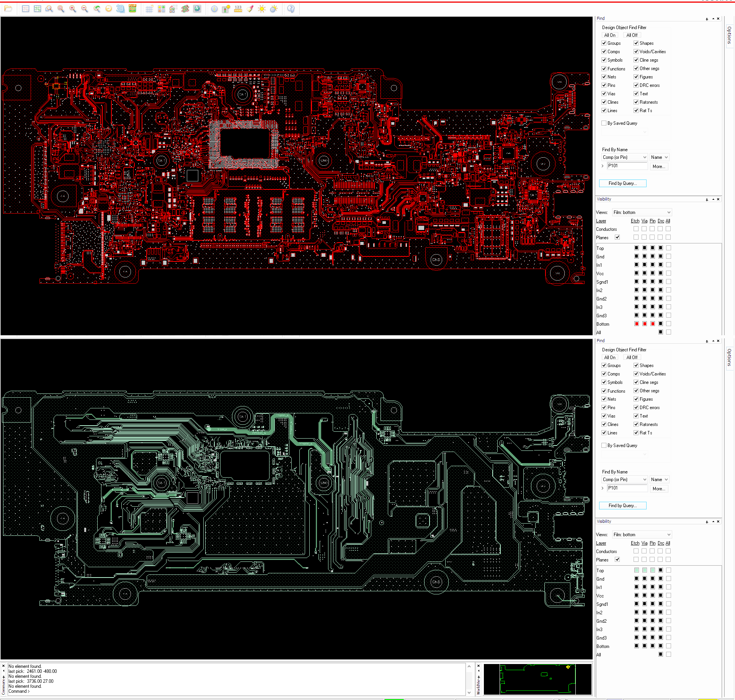Uncheck Vias in lower Find filter
Image resolution: width=735 pixels, height=700 pixels.
[604, 416]
